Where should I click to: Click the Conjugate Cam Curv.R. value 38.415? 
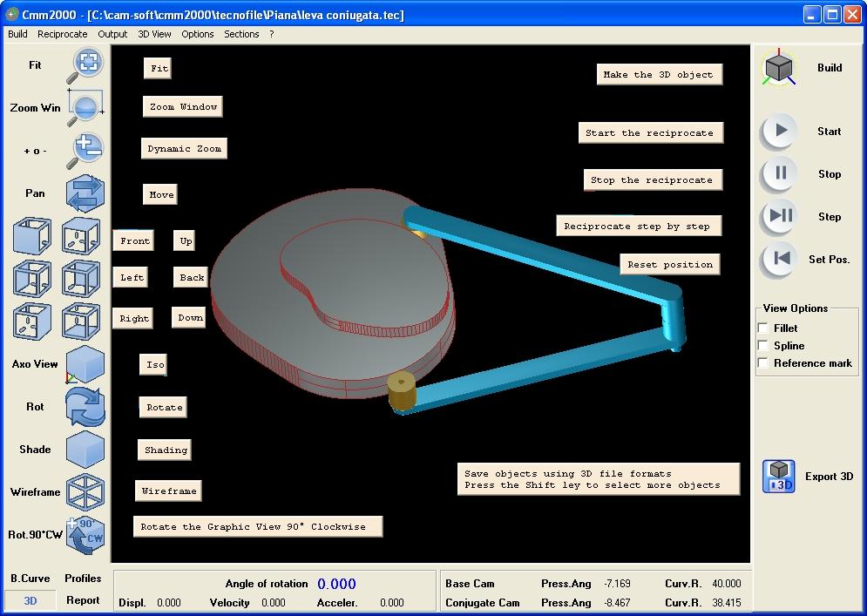point(726,603)
